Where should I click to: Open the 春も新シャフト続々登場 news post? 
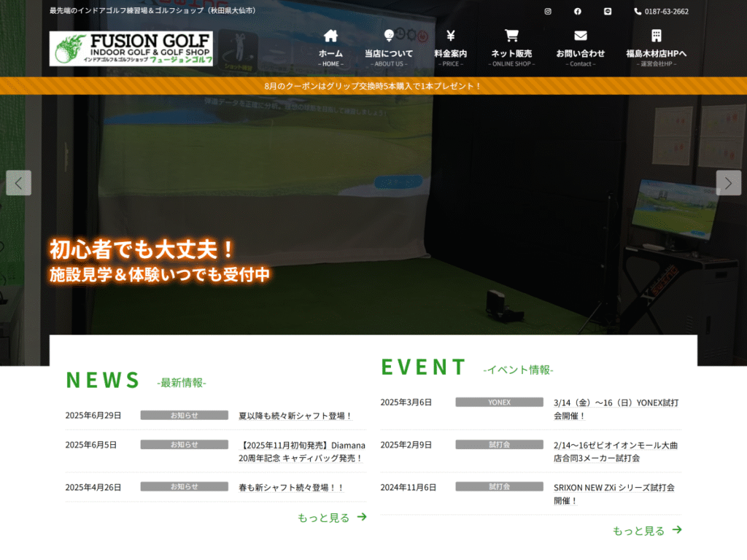(x=291, y=487)
